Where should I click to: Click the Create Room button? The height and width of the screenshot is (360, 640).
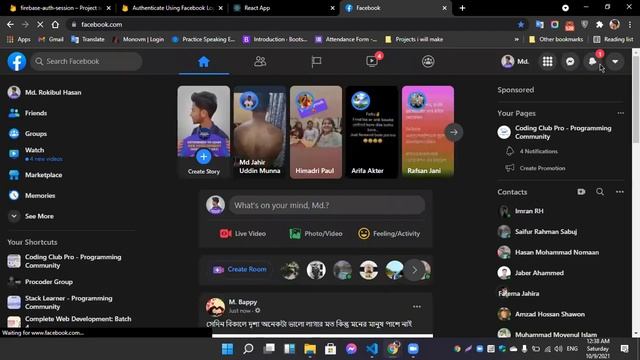pyautogui.click(x=240, y=269)
